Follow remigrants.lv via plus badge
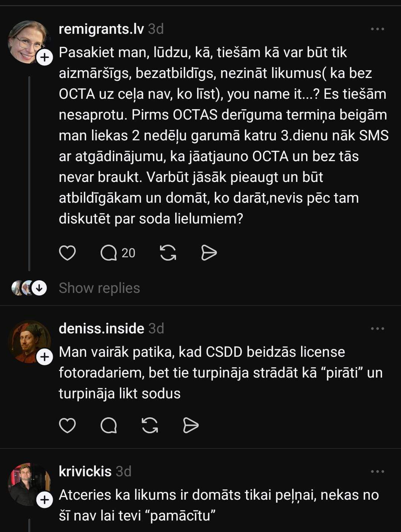Viewport: 401px width, 532px height. pyautogui.click(x=45, y=58)
